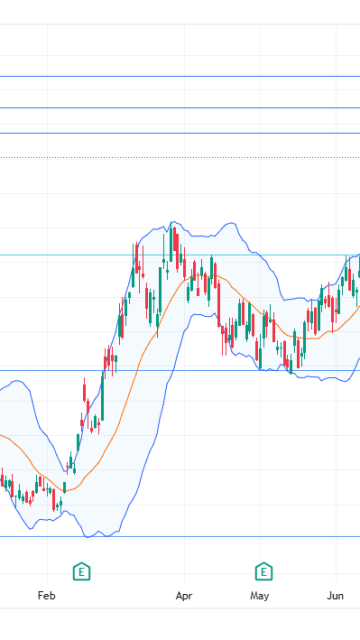The width and height of the screenshot is (360, 640).
Task: Click the Feb label on time axis
Action: pos(46,596)
